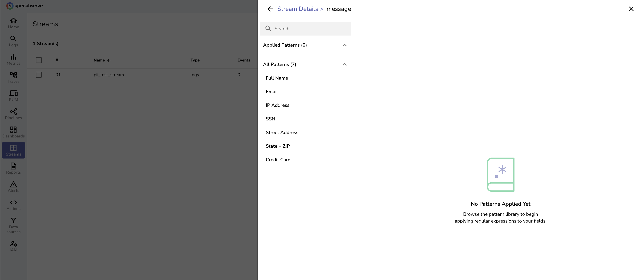This screenshot has width=644, height=280.
Task: Click the Stream Details breadcrumb link
Action: 298,9
